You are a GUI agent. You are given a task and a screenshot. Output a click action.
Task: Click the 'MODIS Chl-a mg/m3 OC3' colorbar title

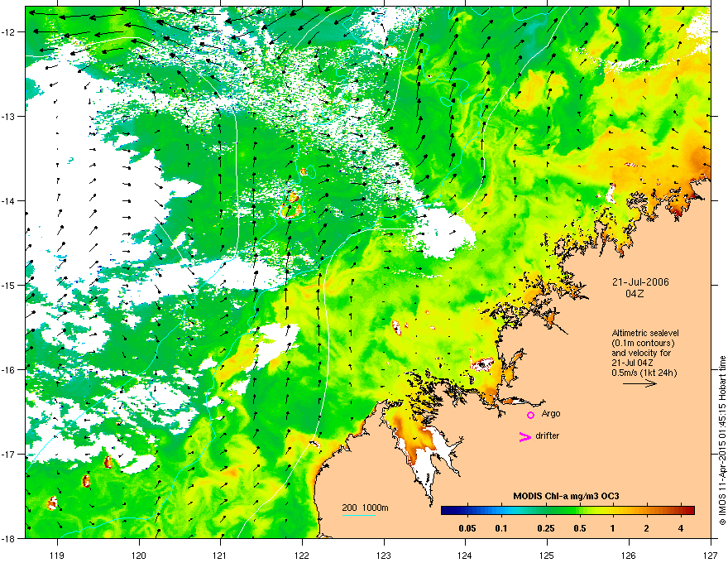(x=566, y=496)
